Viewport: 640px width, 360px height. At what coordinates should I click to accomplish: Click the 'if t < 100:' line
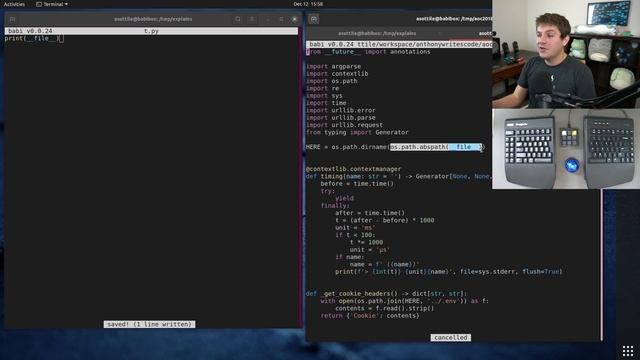355,235
